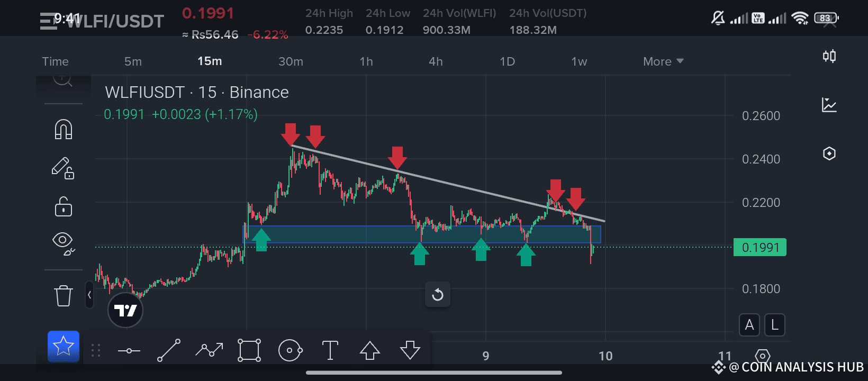
Task: Click date label 9 on time axis
Action: click(486, 356)
